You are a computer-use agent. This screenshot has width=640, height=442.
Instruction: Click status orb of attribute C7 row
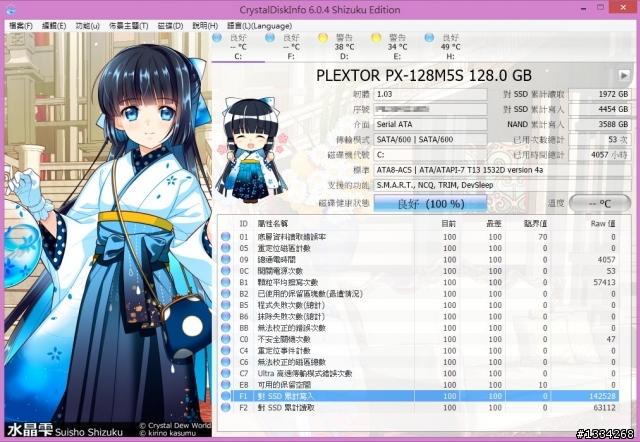tap(225, 373)
